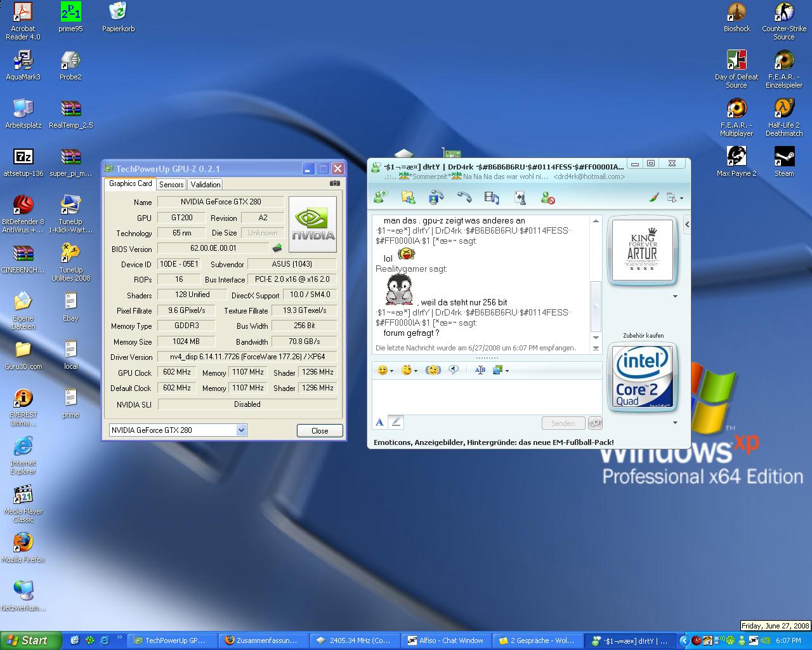Viewport: 812px width, 650px height.
Task: Select the Max Payne 2 desktop icon
Action: click(x=737, y=162)
